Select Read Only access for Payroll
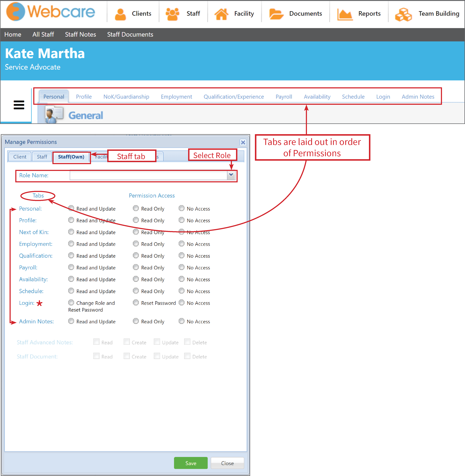The image size is (465, 476). click(136, 267)
